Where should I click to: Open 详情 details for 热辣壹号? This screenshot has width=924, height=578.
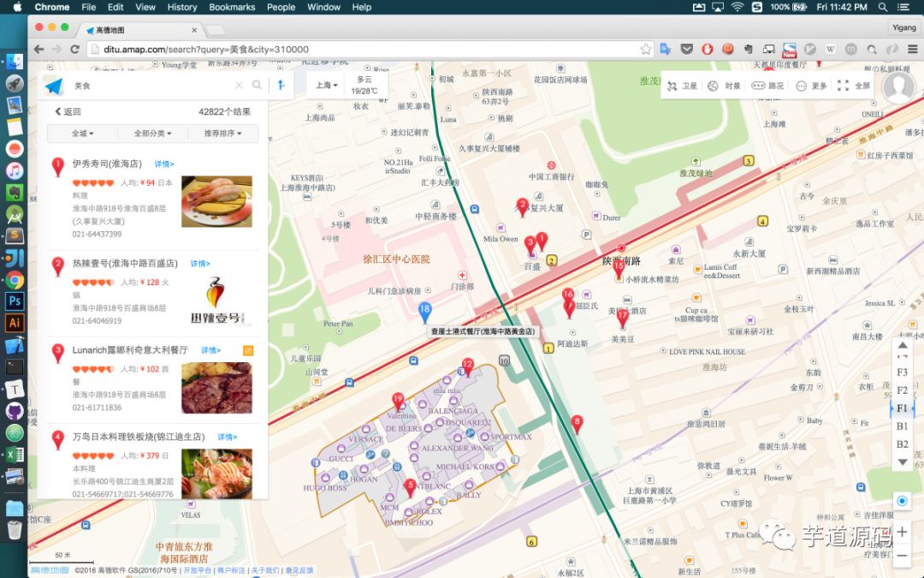click(200, 264)
